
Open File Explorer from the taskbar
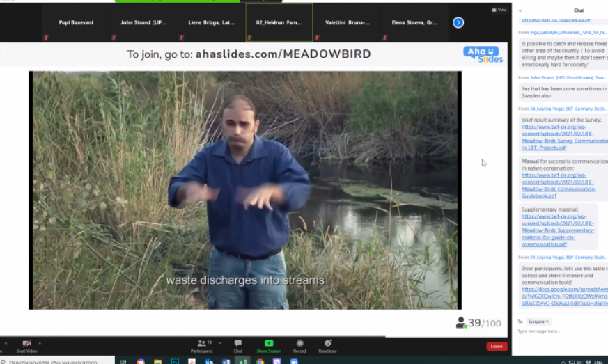(157, 362)
